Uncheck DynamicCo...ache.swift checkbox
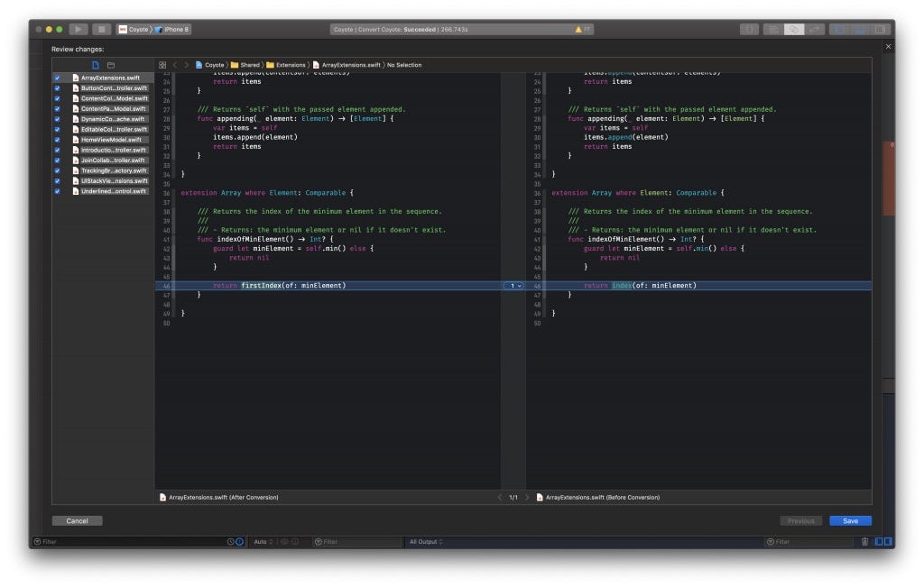Image resolution: width=924 pixels, height=587 pixels. (57, 119)
